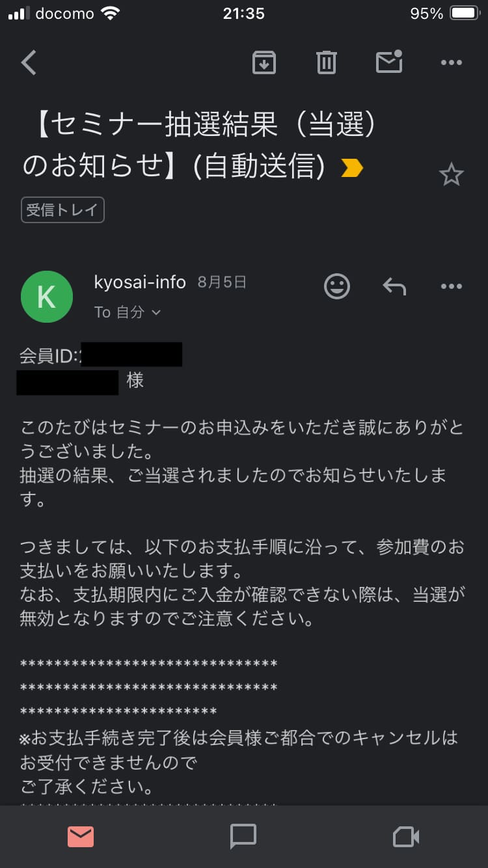Mark the email as unread
The height and width of the screenshot is (868, 488).
click(x=389, y=61)
